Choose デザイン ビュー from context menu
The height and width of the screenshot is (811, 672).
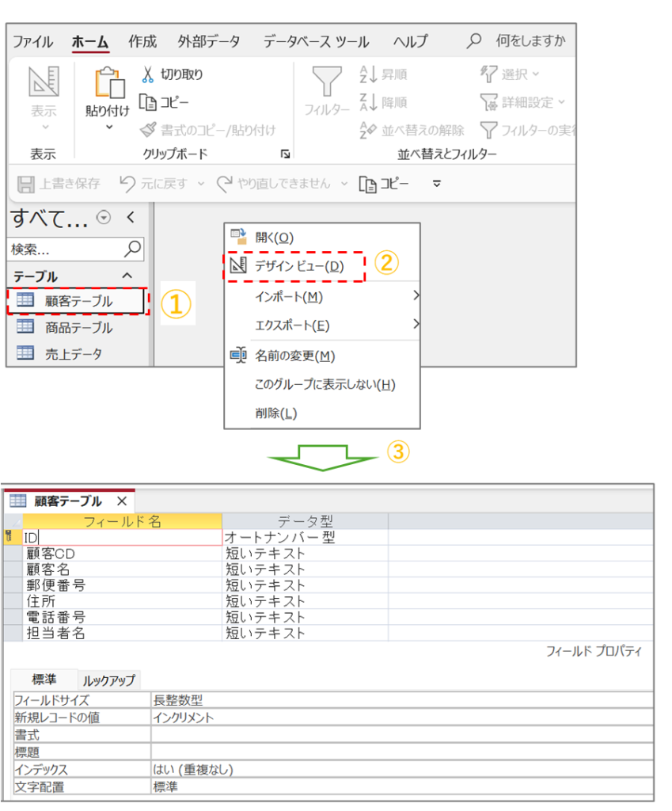point(299,266)
